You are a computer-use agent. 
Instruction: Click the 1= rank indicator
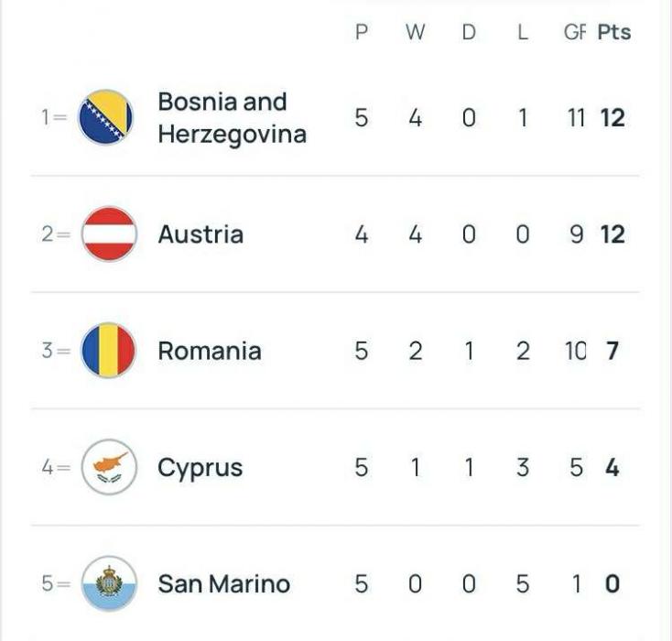54,117
